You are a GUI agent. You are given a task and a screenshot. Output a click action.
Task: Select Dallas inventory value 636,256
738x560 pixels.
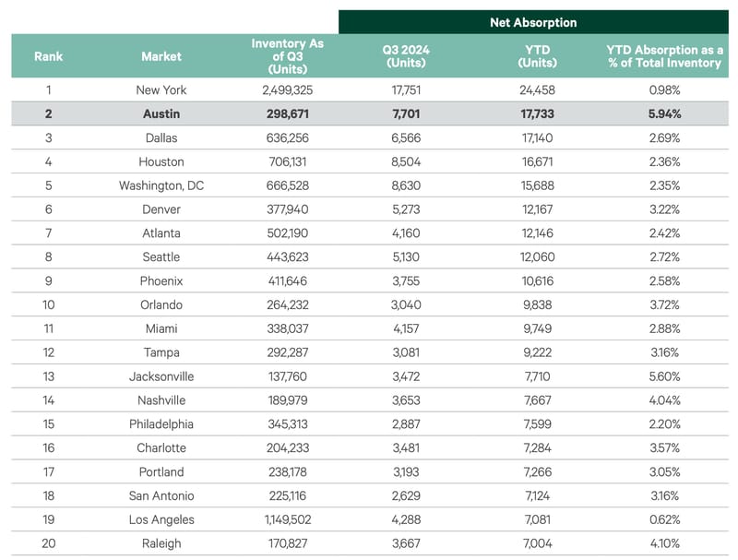pyautogui.click(x=287, y=137)
